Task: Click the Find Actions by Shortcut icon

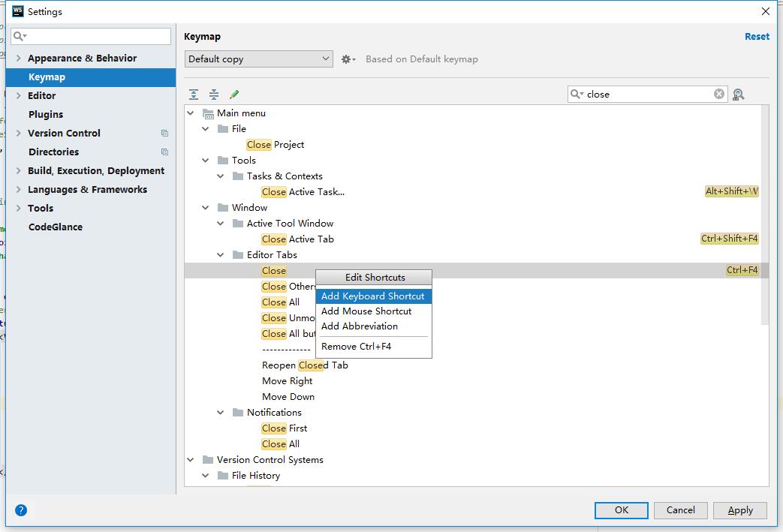Action: pos(738,95)
